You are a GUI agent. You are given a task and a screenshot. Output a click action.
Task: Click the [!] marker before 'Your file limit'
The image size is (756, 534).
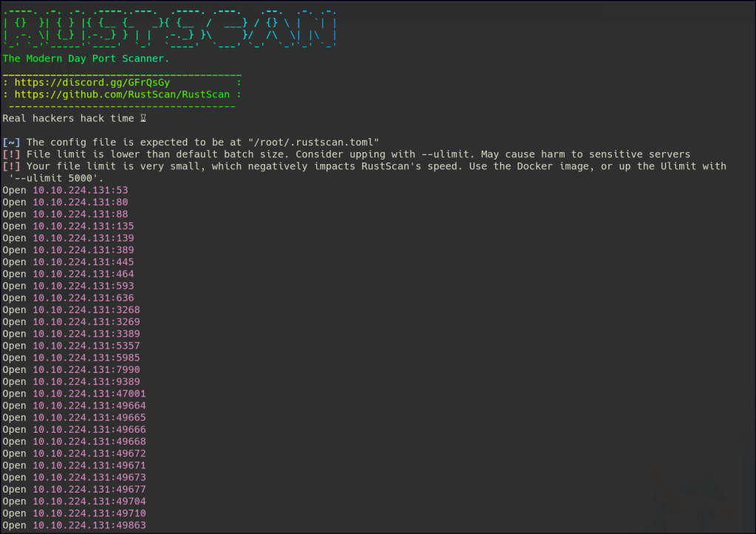click(11, 166)
